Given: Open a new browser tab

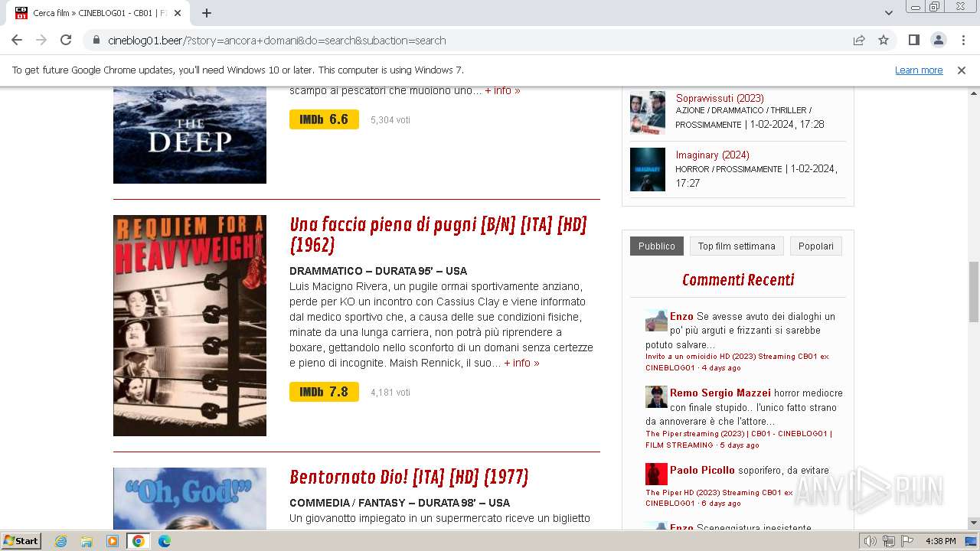Looking at the screenshot, I should [207, 13].
